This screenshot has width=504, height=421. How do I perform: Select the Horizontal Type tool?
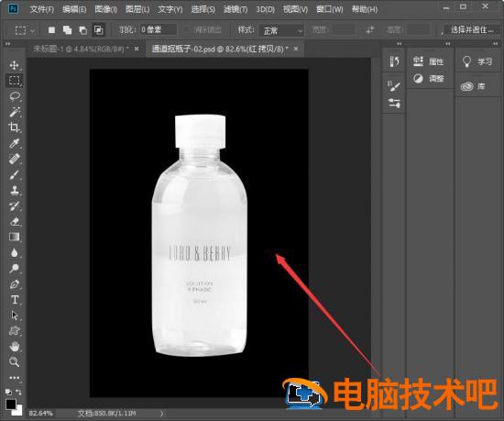coord(14,300)
